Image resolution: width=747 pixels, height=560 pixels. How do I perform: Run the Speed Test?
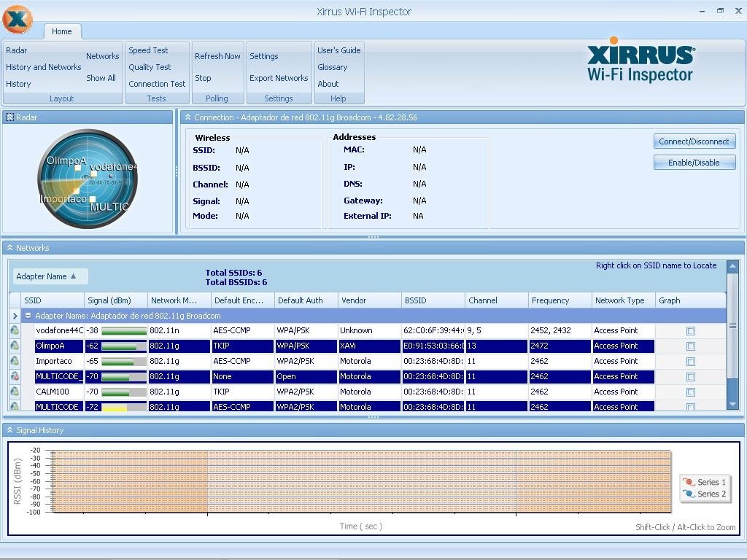click(x=148, y=50)
